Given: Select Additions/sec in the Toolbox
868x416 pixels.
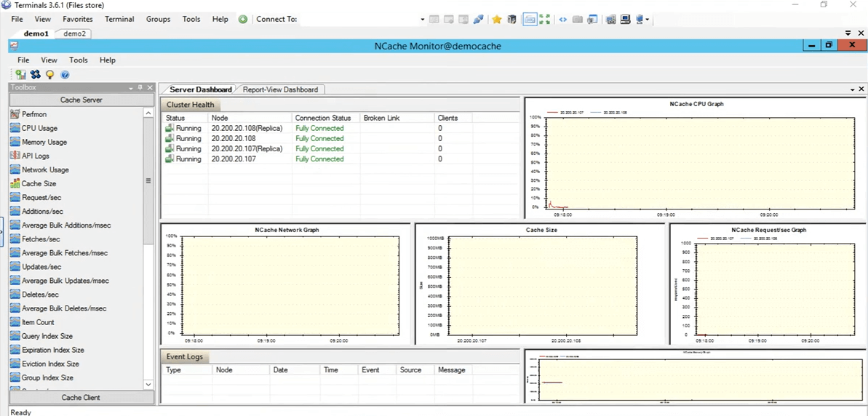Looking at the screenshot, I should click(36, 211).
